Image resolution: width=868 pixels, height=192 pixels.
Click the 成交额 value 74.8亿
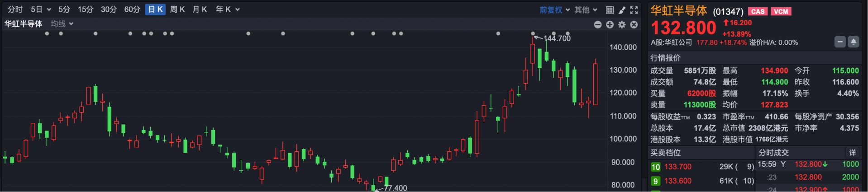[x=705, y=82]
